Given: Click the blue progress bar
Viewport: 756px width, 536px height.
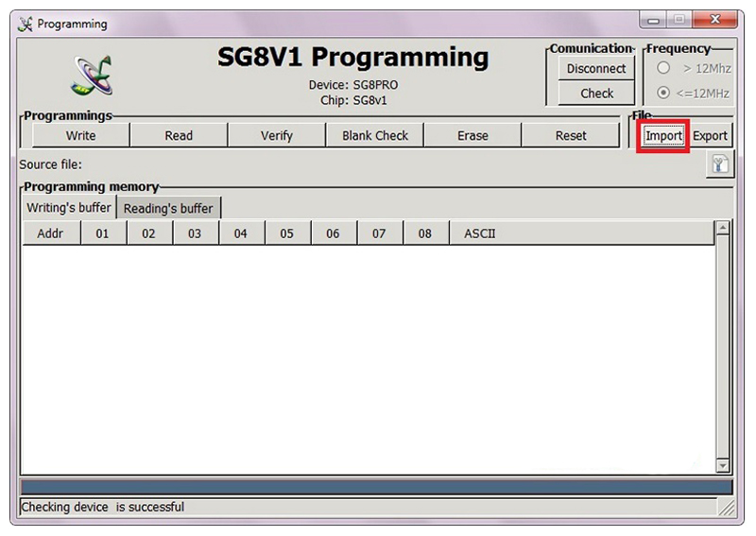Looking at the screenshot, I should tap(376, 486).
